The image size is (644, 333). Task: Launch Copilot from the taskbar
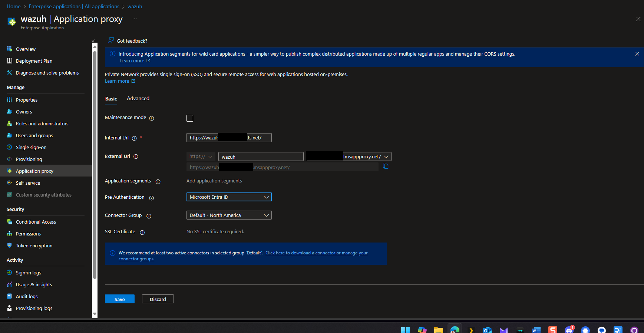coord(422,330)
